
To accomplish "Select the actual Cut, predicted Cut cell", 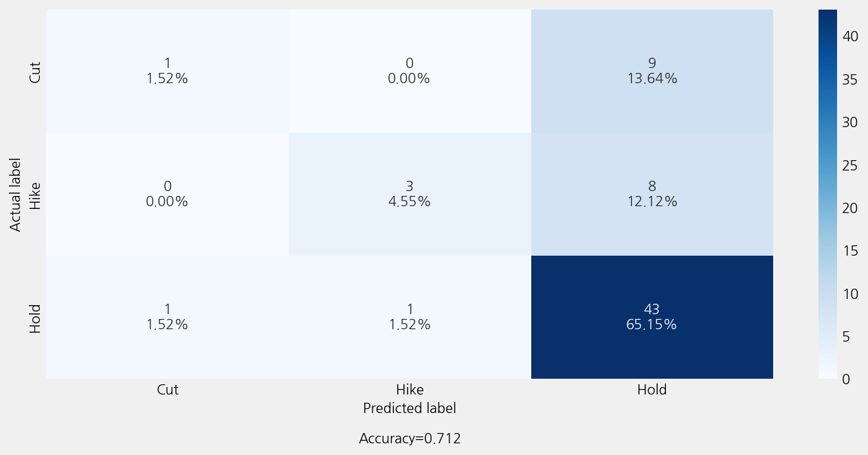I will click(x=167, y=71).
